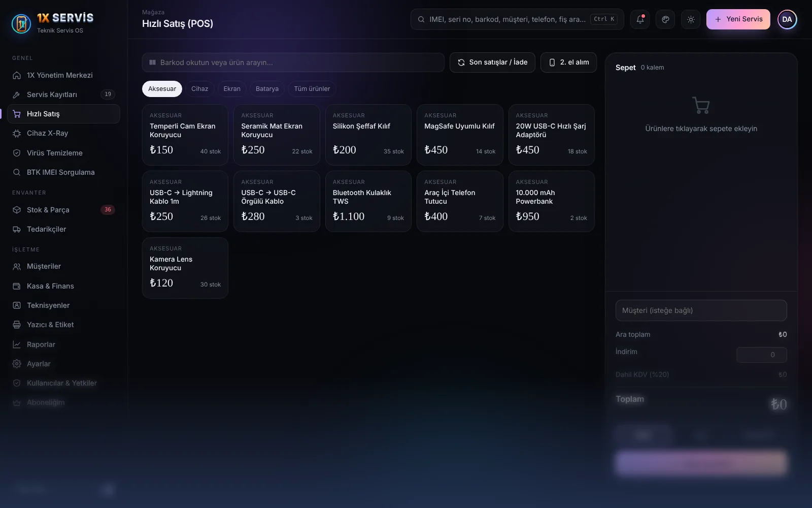The height and width of the screenshot is (508, 812).
Task: Add MagSafe Uyumlu Kılıf to cart
Action: (x=460, y=135)
